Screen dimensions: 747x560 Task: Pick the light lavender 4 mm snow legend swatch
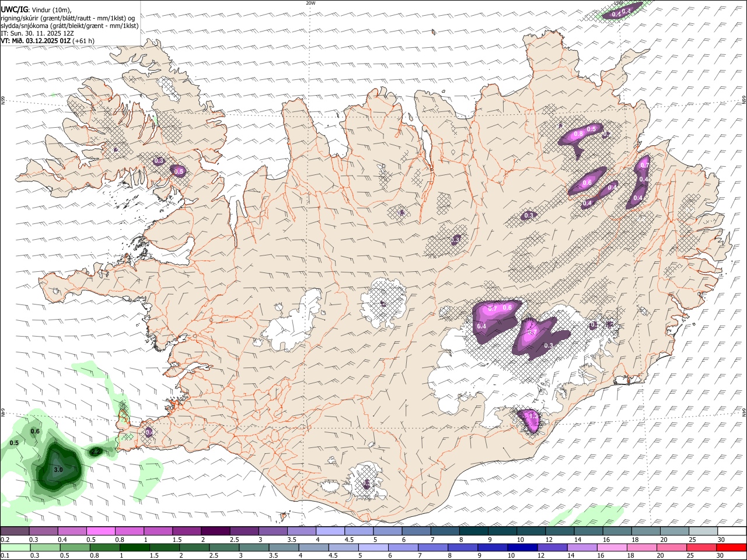tap(330, 531)
